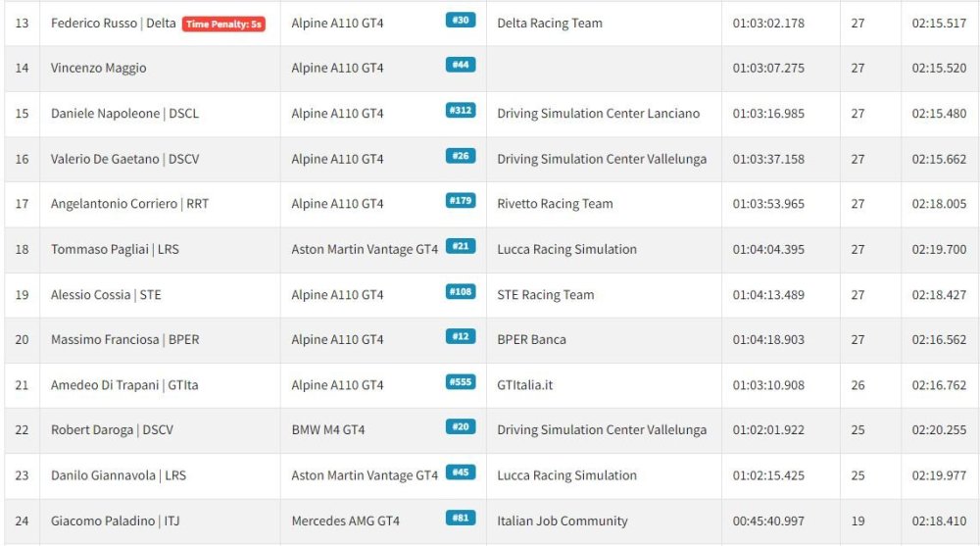Click the #81 car number badge
The height and width of the screenshot is (546, 980).
pyautogui.click(x=461, y=518)
